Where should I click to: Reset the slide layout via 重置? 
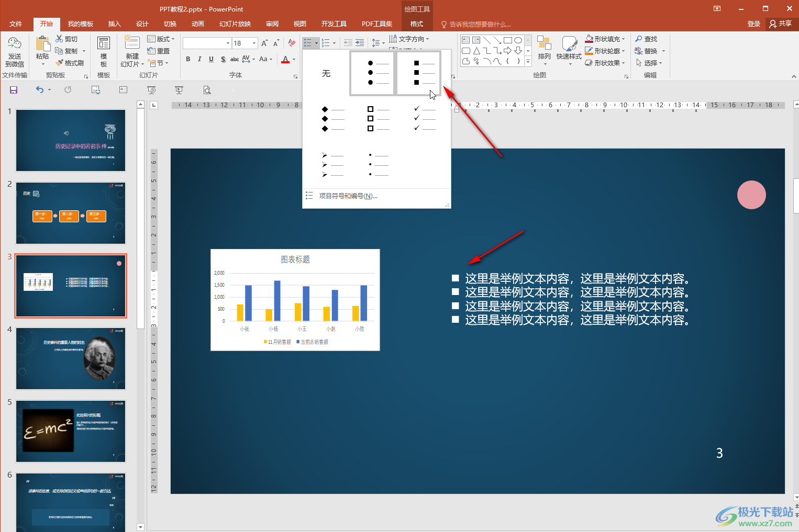tap(159, 51)
